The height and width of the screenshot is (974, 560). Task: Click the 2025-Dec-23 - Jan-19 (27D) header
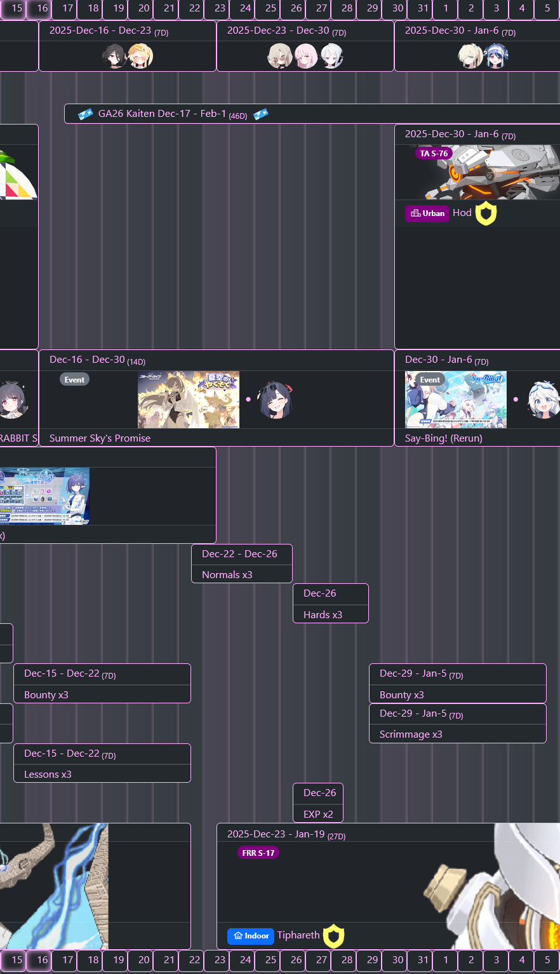(286, 835)
